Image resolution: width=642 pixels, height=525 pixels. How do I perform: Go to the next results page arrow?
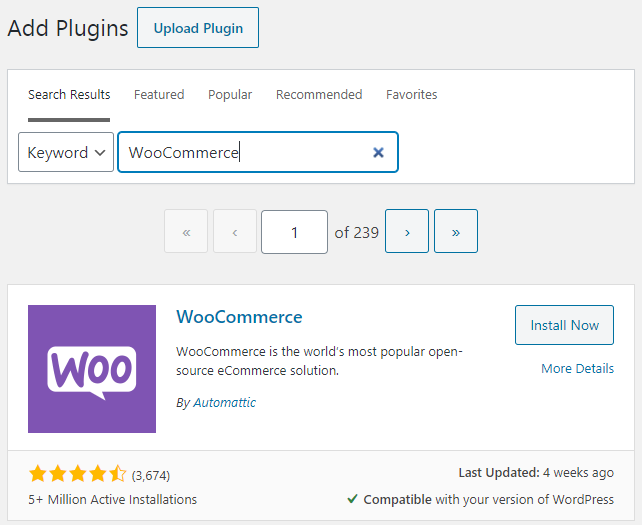click(407, 231)
